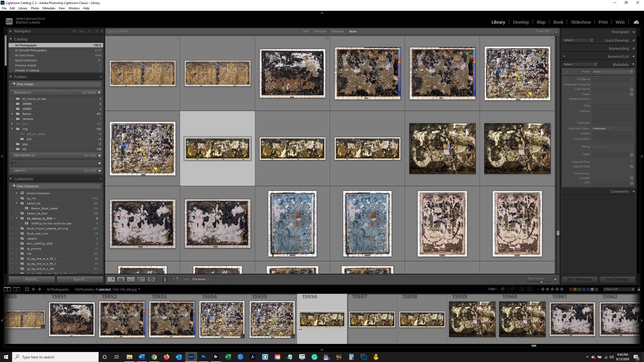Open People view face icon
644x362 pixels.
[151, 279]
